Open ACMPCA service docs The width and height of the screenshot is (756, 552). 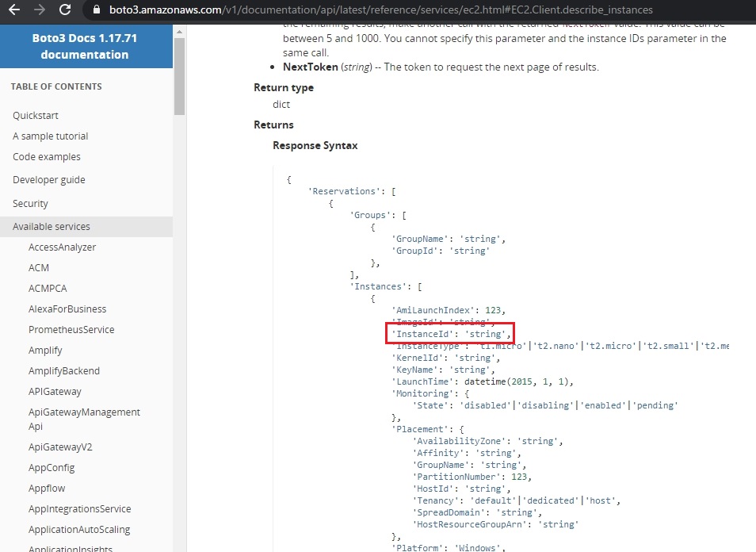click(x=48, y=289)
